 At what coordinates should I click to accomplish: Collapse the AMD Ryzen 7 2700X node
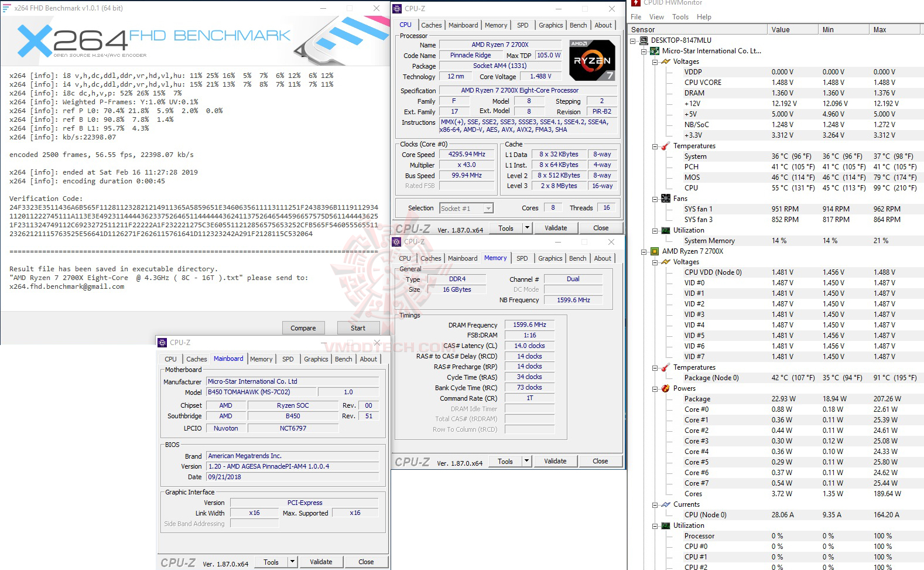point(644,252)
